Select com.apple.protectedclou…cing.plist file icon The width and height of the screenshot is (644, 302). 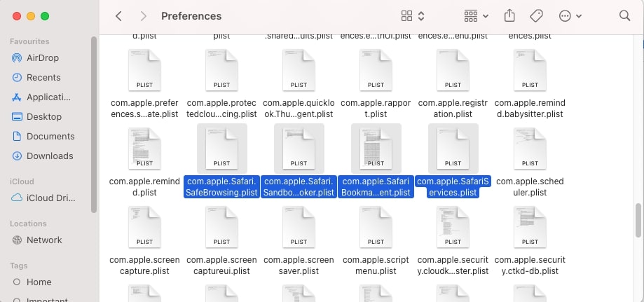(221, 70)
